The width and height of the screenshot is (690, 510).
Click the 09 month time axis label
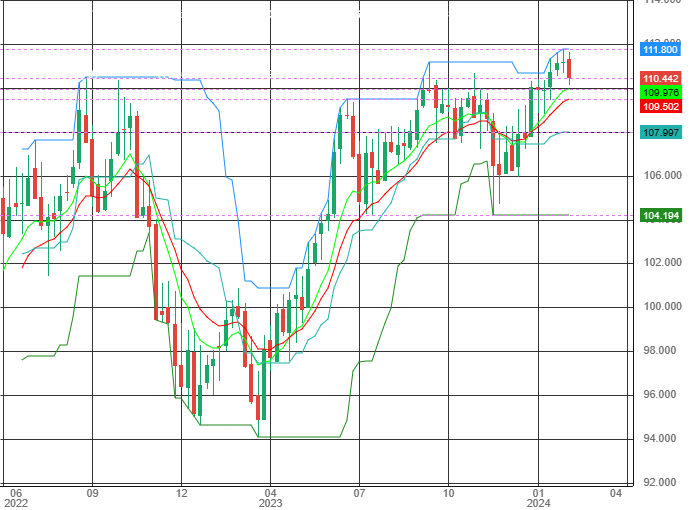pos(92,493)
